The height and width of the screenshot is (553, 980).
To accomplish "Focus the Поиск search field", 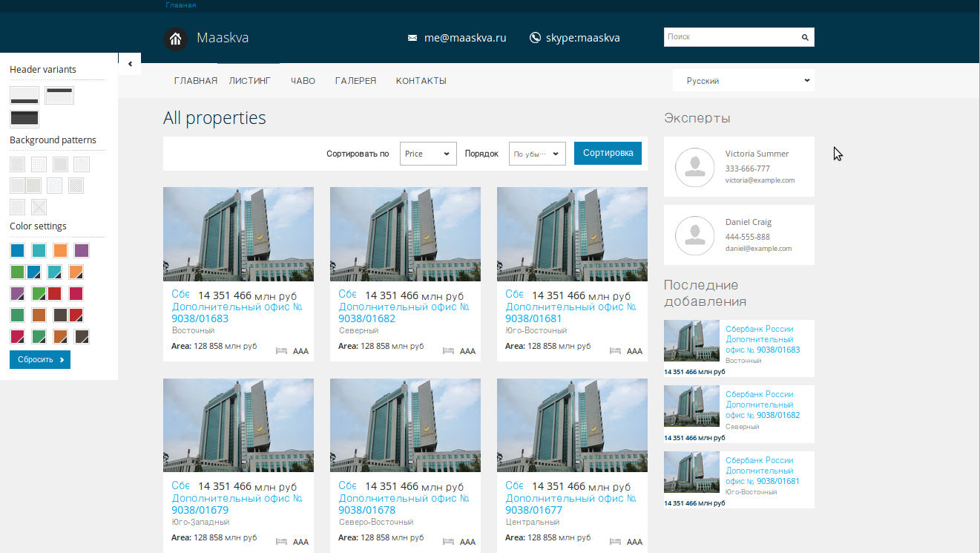I will [731, 37].
